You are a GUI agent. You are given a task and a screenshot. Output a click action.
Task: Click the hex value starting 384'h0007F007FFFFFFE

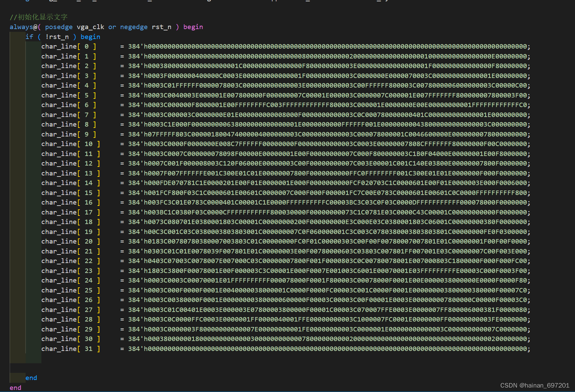(x=328, y=173)
